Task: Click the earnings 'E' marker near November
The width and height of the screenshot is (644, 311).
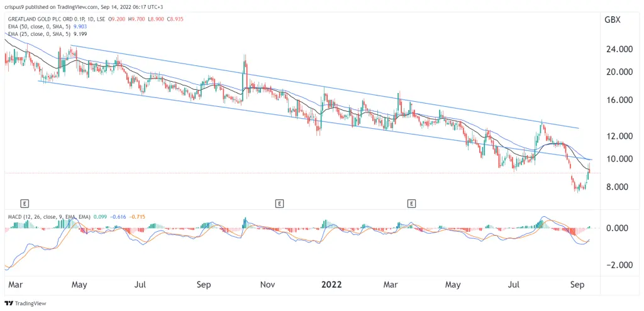Action: (x=279, y=203)
